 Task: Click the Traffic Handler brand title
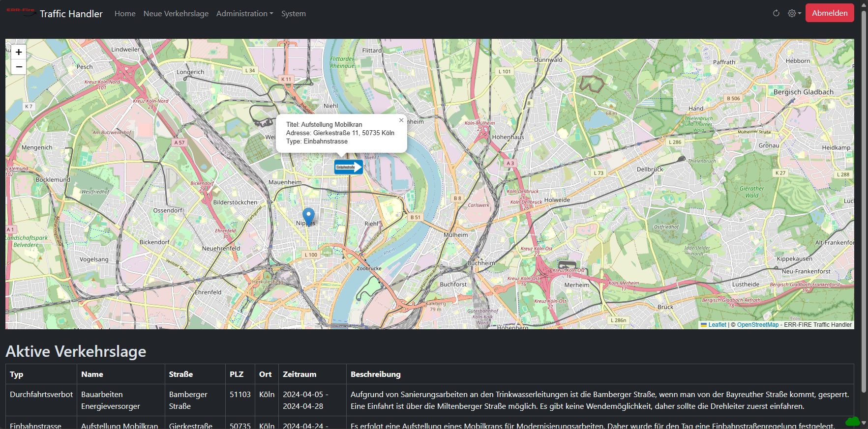(71, 14)
